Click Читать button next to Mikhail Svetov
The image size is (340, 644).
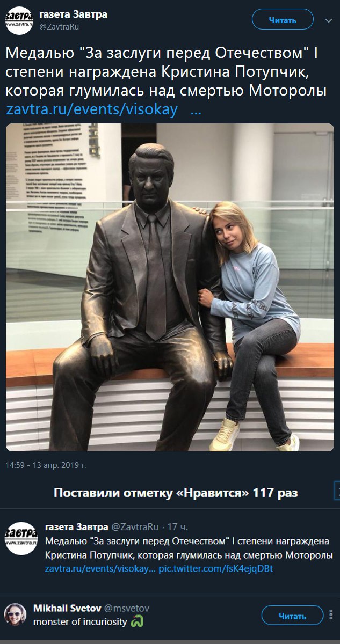pos(292,616)
